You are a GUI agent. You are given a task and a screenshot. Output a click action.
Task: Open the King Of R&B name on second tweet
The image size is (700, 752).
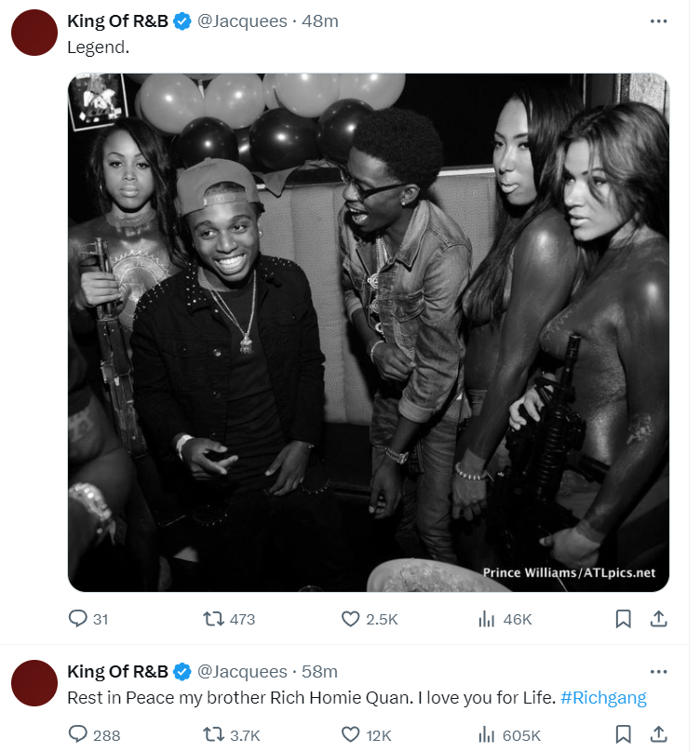pyautogui.click(x=117, y=671)
